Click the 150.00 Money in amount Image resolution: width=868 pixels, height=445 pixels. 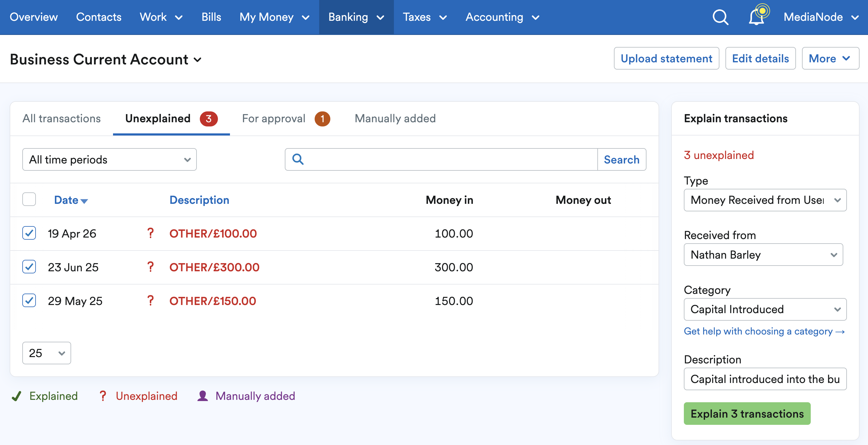[x=454, y=300]
